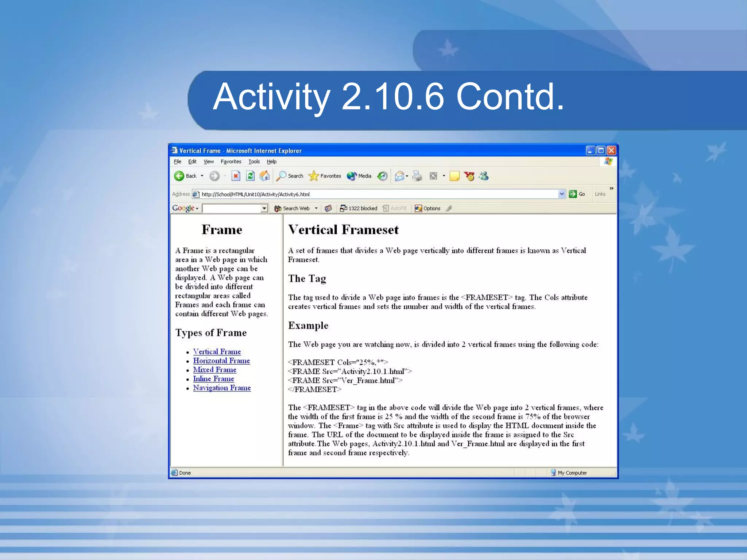Stop page loading with red X icon
Viewport: 747px width, 560px height.
(236, 176)
